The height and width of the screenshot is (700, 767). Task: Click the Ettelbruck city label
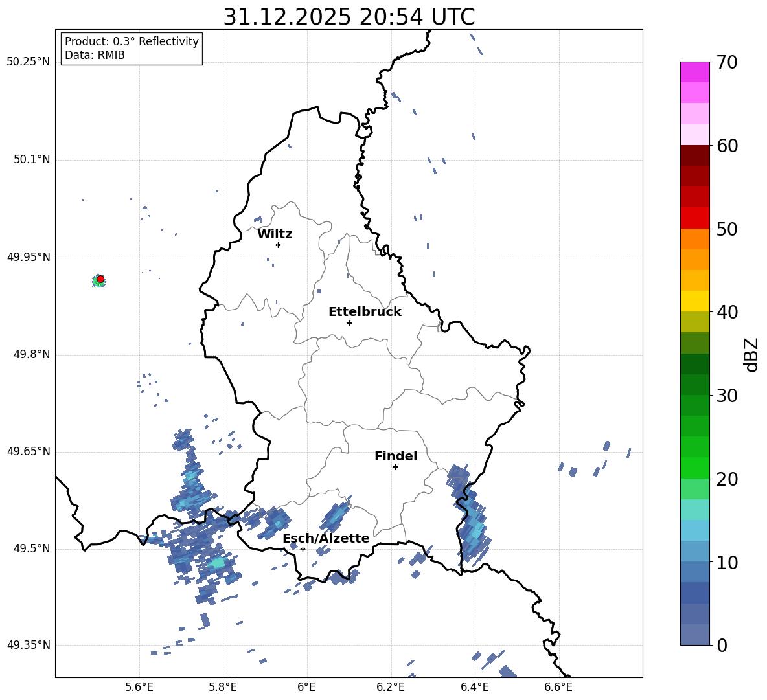365,312
